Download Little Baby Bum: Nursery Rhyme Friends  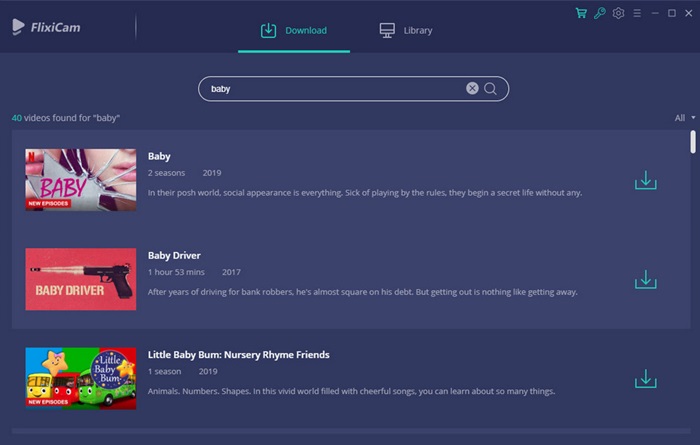pos(646,378)
